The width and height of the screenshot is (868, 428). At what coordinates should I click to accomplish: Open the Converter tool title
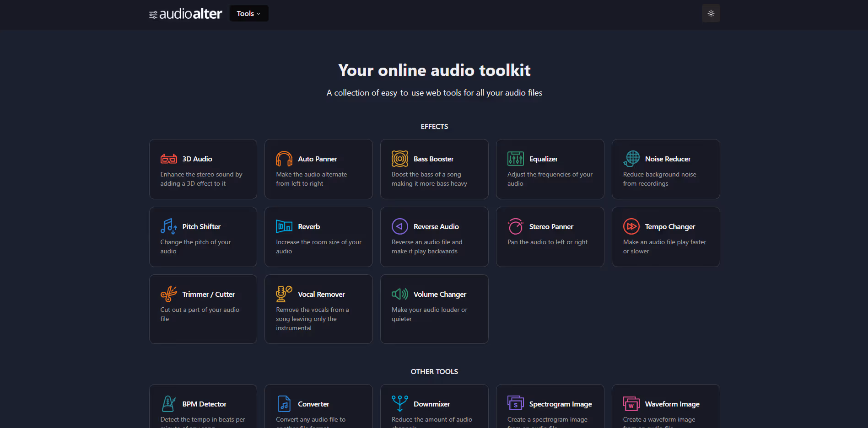point(313,404)
